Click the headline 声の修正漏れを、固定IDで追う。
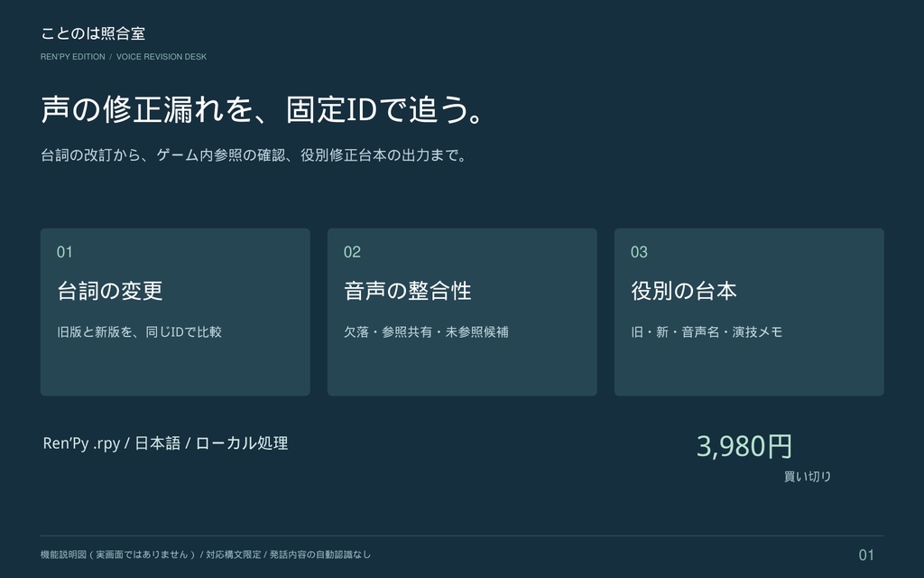This screenshot has height=578, width=924. (263, 109)
